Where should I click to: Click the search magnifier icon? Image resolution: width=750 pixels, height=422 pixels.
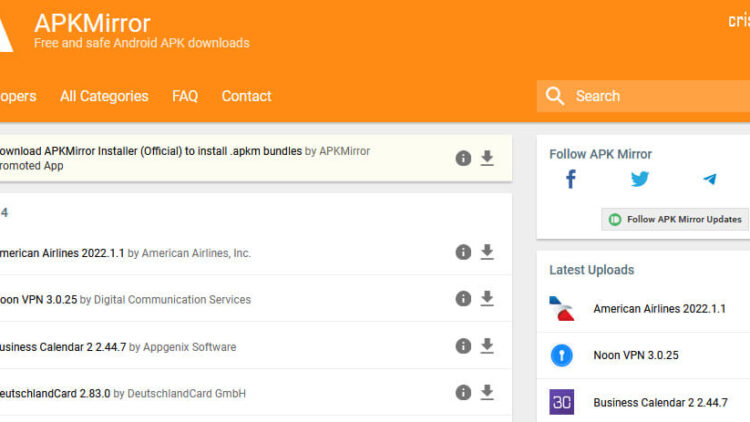pyautogui.click(x=554, y=96)
